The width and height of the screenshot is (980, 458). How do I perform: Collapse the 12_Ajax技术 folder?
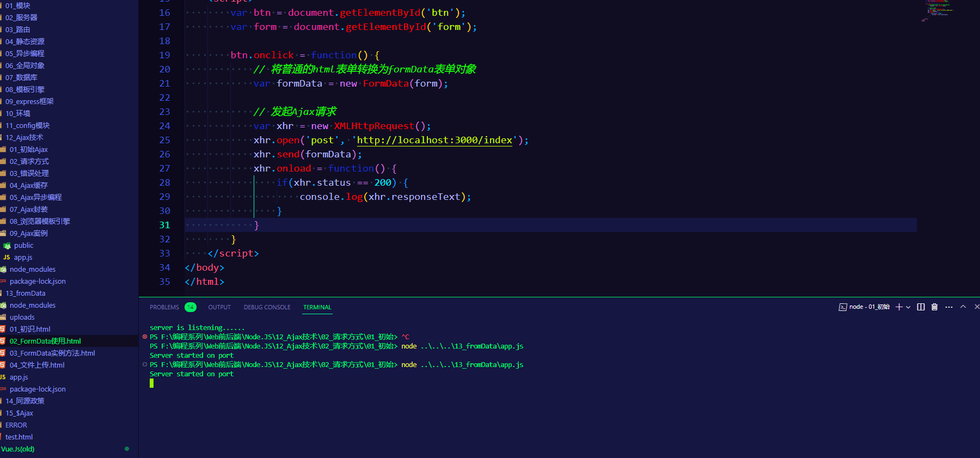24,137
